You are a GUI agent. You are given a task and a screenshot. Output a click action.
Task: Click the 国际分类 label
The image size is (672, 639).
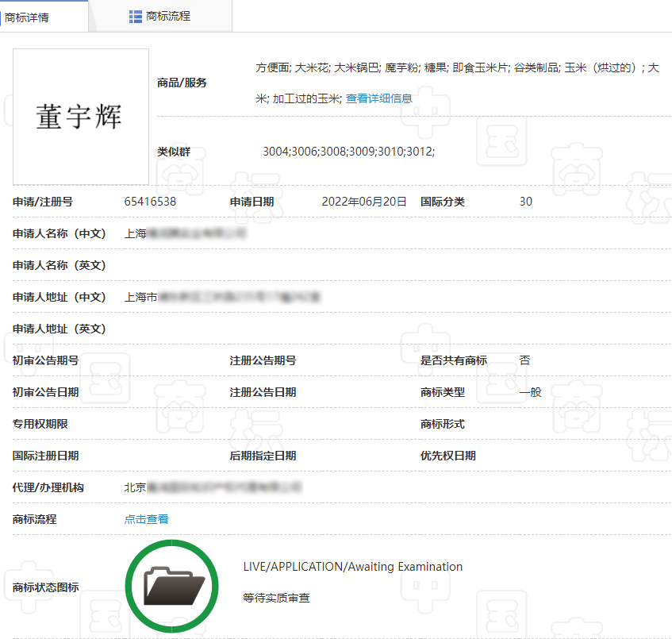442,202
